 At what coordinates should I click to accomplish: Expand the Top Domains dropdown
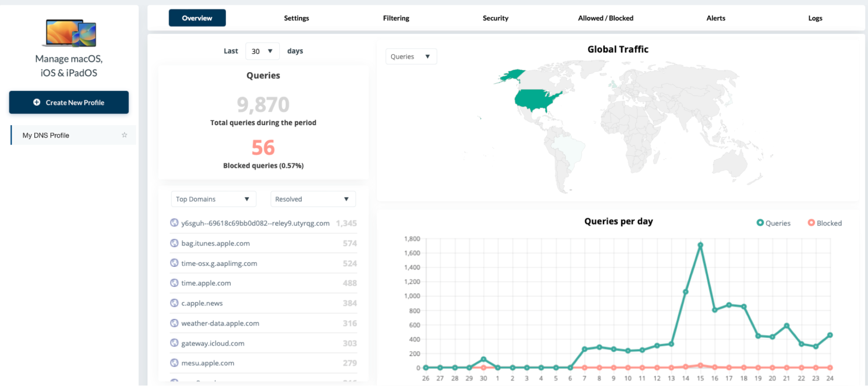point(213,199)
